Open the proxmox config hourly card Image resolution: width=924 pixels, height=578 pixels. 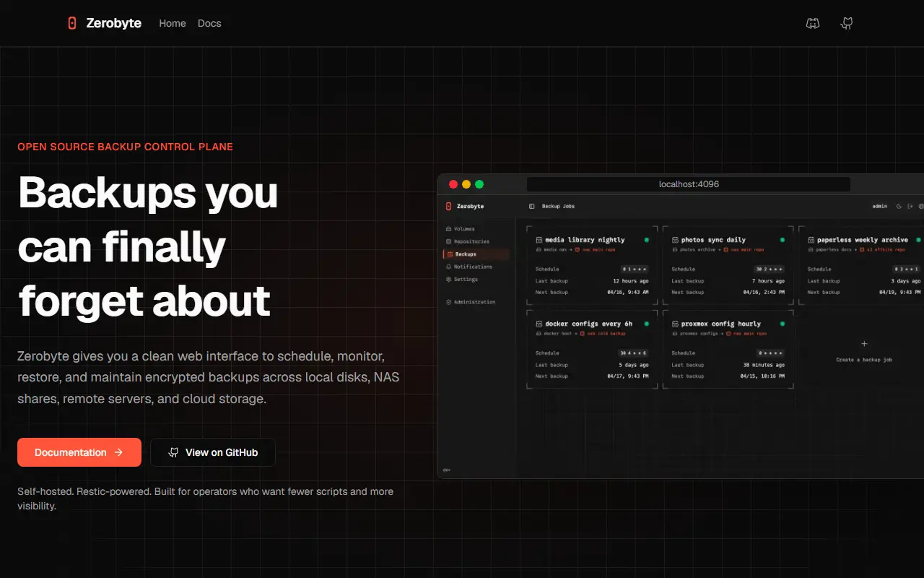pyautogui.click(x=728, y=350)
